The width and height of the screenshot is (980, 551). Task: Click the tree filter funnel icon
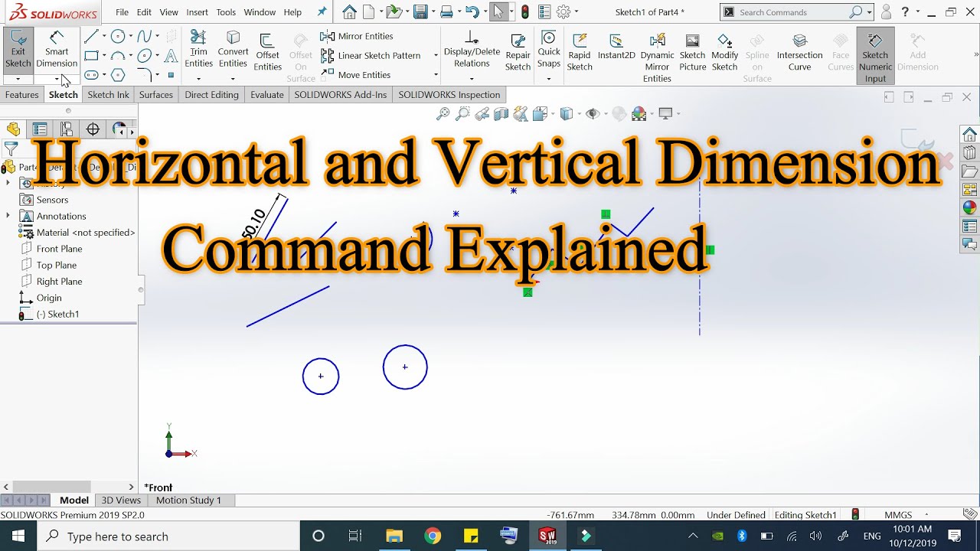(x=11, y=148)
